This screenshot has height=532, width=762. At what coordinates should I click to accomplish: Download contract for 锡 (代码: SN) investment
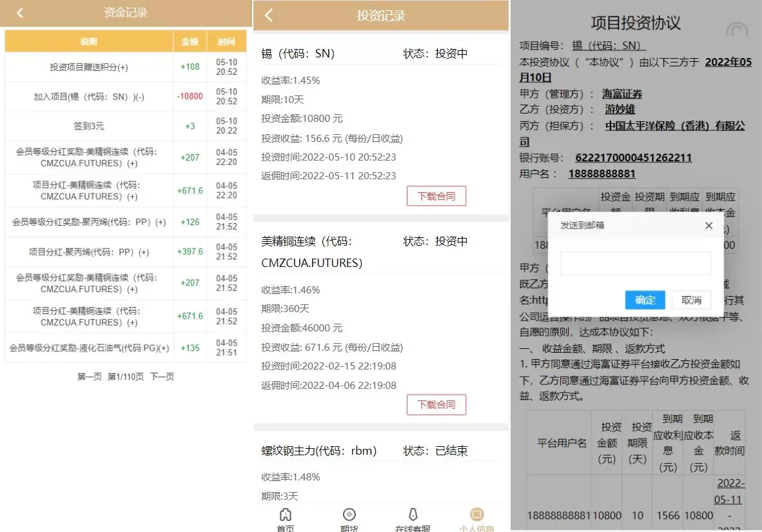(x=436, y=196)
